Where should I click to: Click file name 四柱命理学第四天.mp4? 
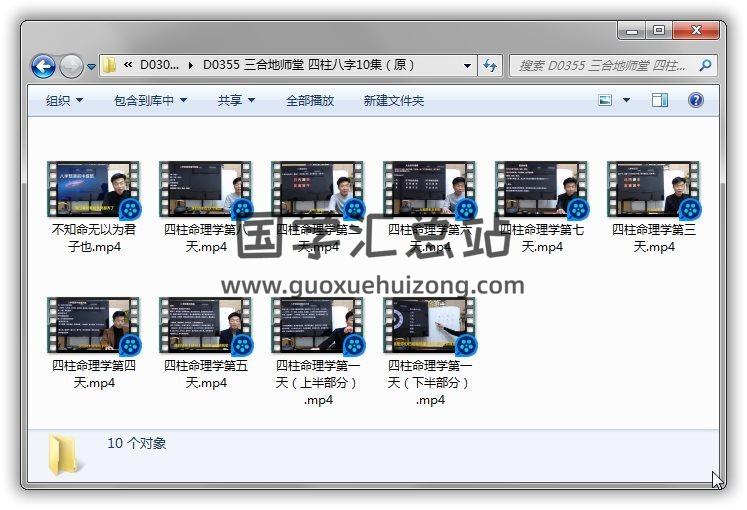(94, 374)
